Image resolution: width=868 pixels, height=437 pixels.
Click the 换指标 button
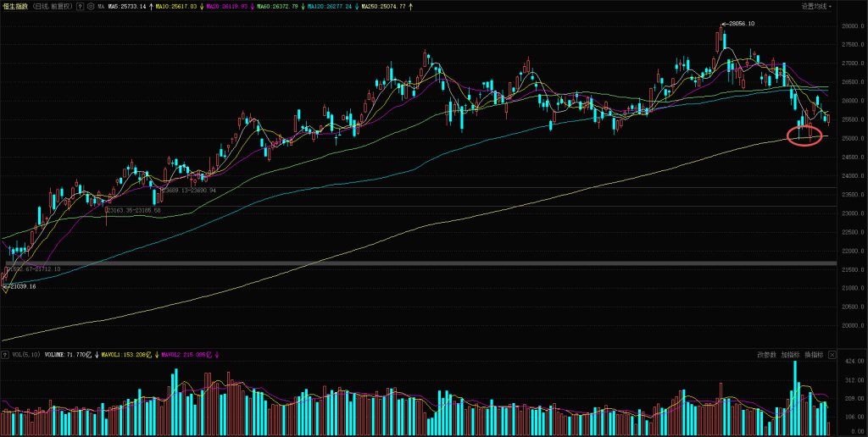[813, 355]
